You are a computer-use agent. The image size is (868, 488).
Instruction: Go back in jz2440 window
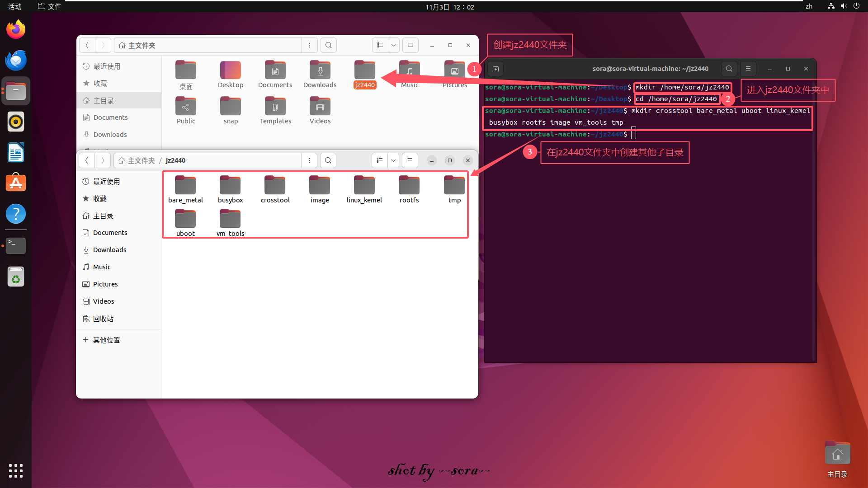(x=87, y=160)
